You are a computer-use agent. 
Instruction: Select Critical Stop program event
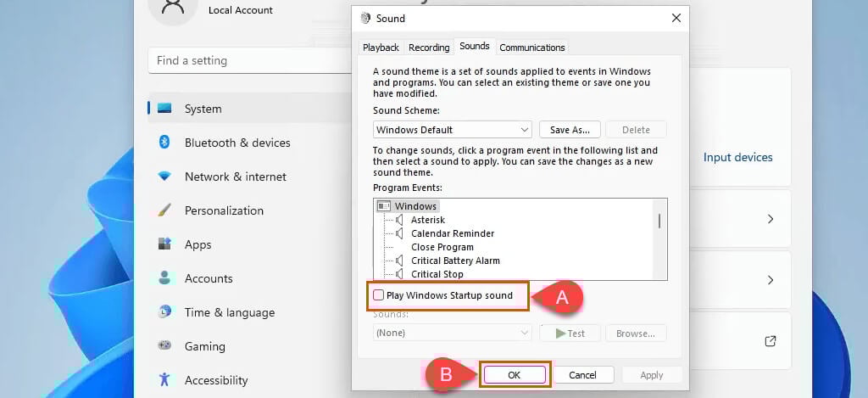click(x=437, y=274)
